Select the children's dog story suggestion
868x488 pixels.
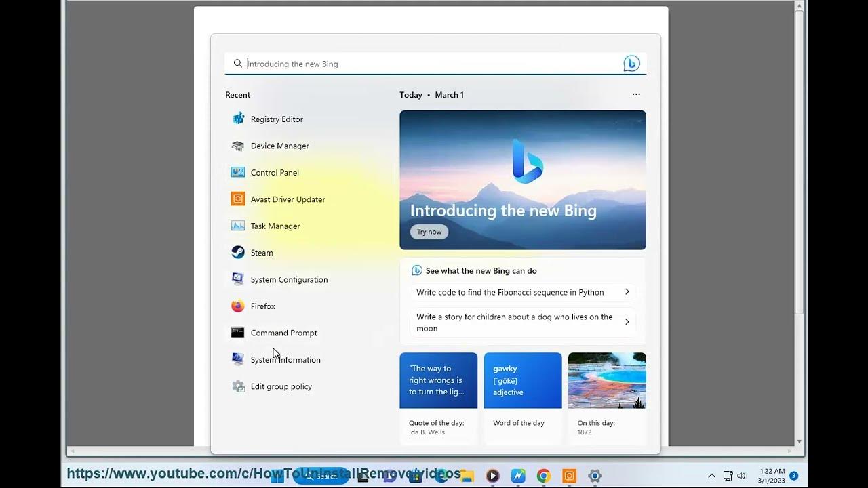[x=523, y=322]
